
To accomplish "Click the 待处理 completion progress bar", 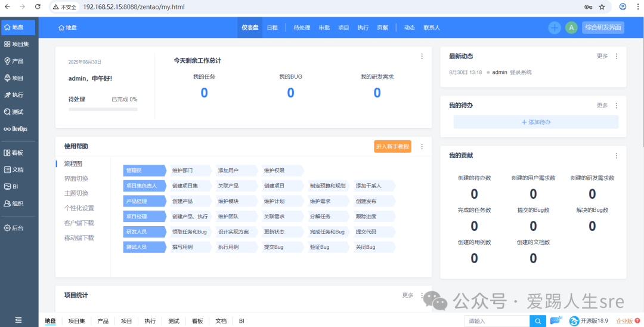I will [103, 109].
